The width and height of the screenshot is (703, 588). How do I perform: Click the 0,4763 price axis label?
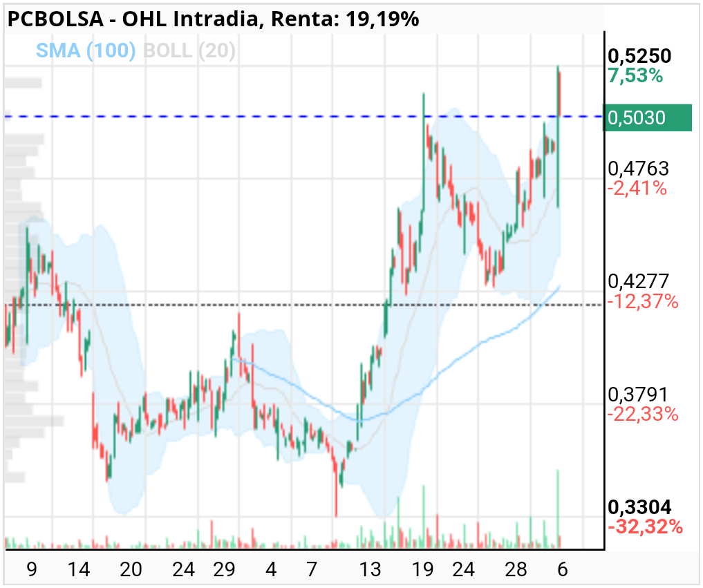[639, 169]
